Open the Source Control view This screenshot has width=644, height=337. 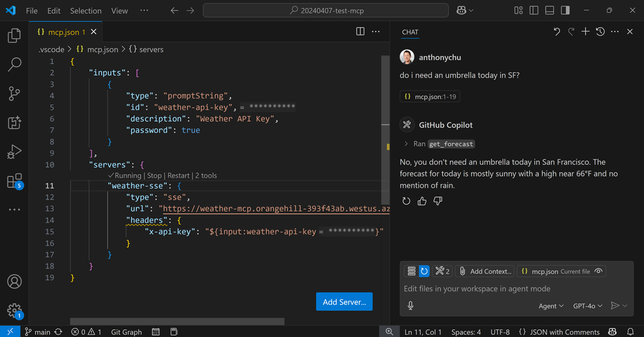[14, 94]
